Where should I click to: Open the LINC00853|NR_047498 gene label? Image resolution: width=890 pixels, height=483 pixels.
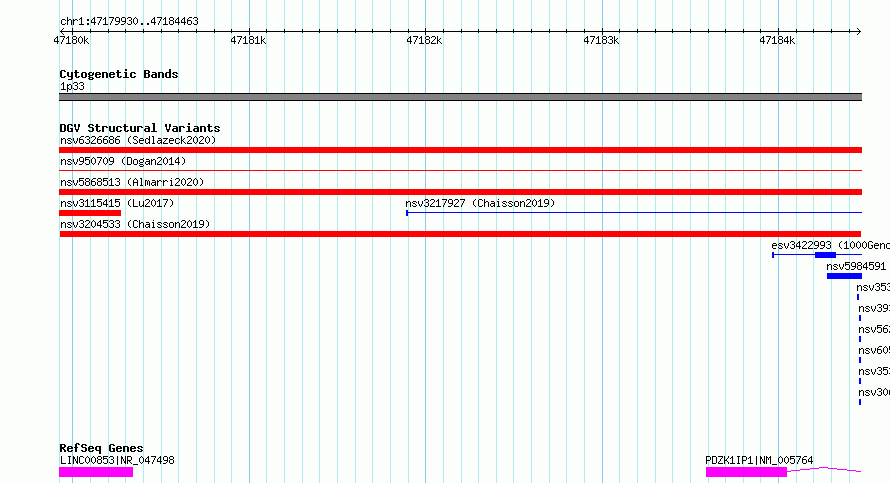point(117,460)
